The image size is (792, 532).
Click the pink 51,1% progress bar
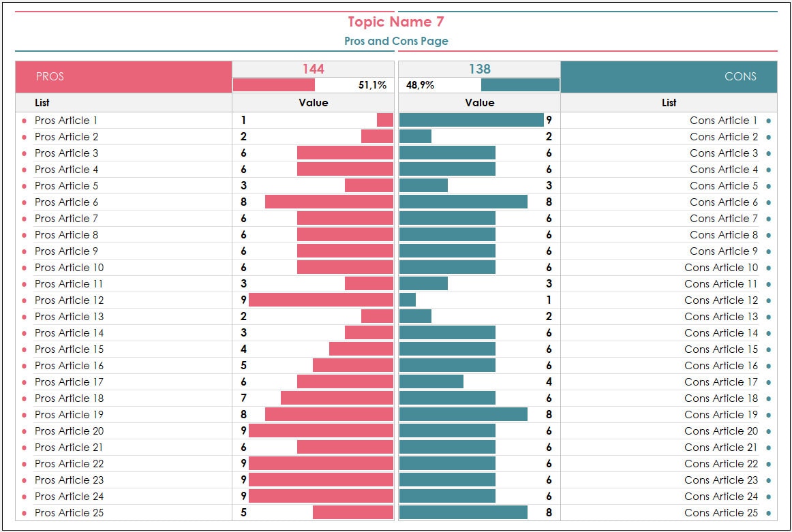point(274,84)
